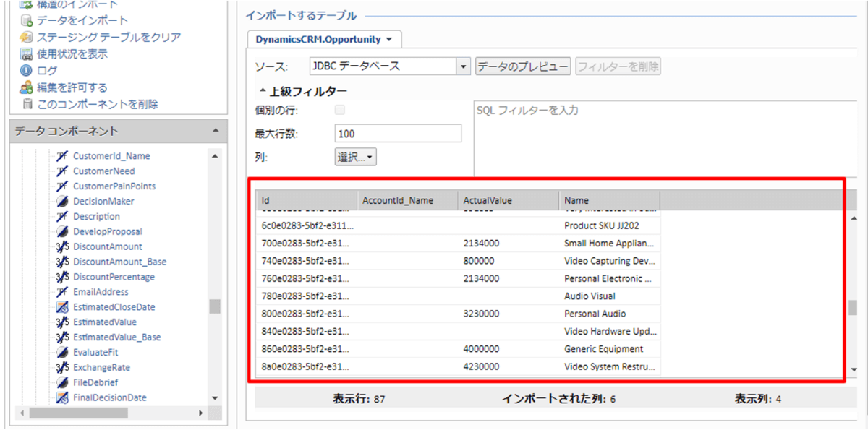Click データをインポート link
The image size is (868, 430).
point(82,20)
